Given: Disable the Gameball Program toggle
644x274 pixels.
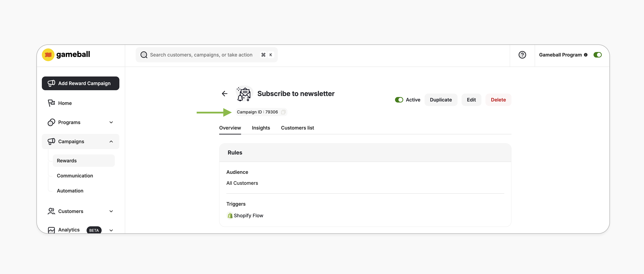Looking at the screenshot, I should pos(597,55).
